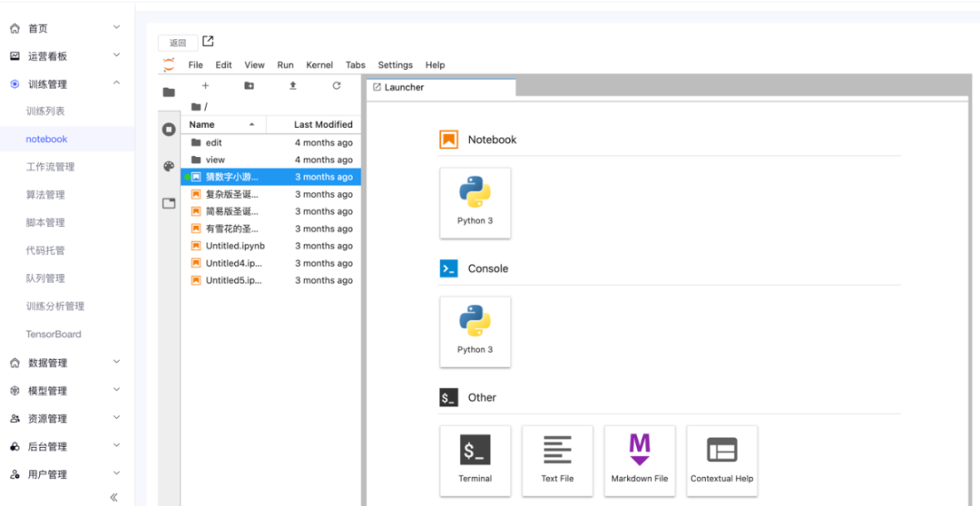The height and width of the screenshot is (506, 980).
Task: Launch Python 3 under Notebook section
Action: click(x=475, y=202)
